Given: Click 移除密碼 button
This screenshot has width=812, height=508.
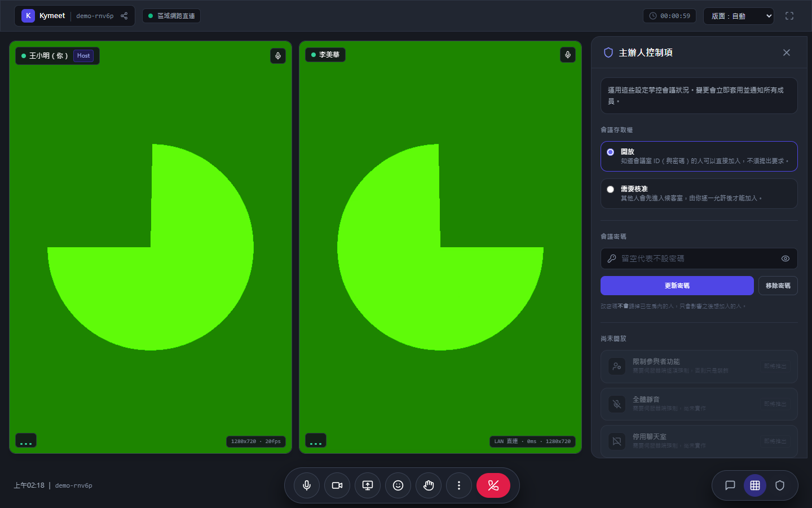Looking at the screenshot, I should (x=778, y=286).
